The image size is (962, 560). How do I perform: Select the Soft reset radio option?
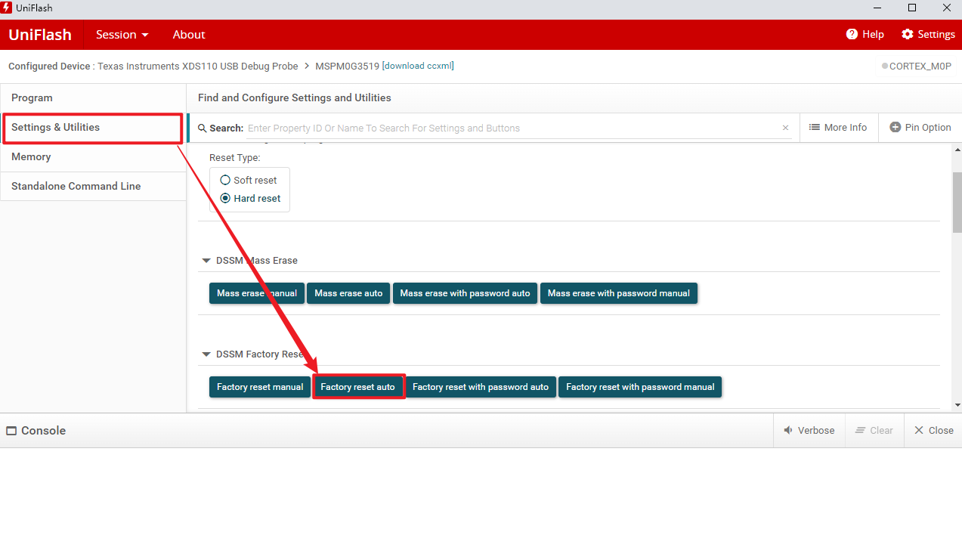click(225, 181)
